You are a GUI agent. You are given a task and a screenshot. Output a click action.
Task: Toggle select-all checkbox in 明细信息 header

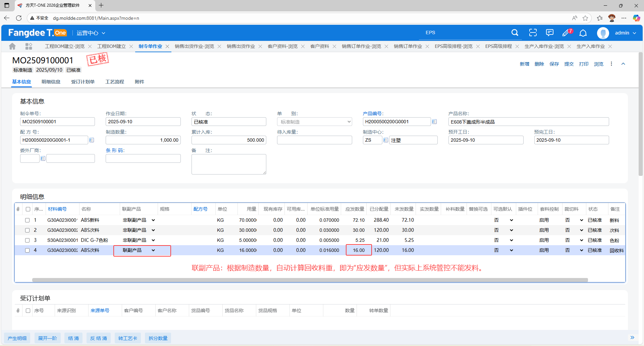click(x=28, y=209)
